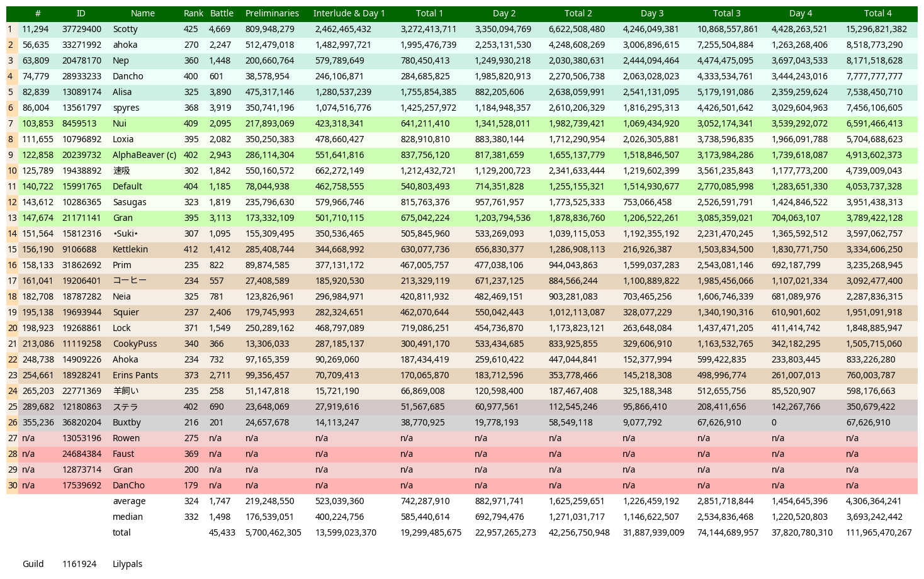Select Buxtby's Day 4 value 0
This screenshot has height=579, width=924.
[x=774, y=422]
